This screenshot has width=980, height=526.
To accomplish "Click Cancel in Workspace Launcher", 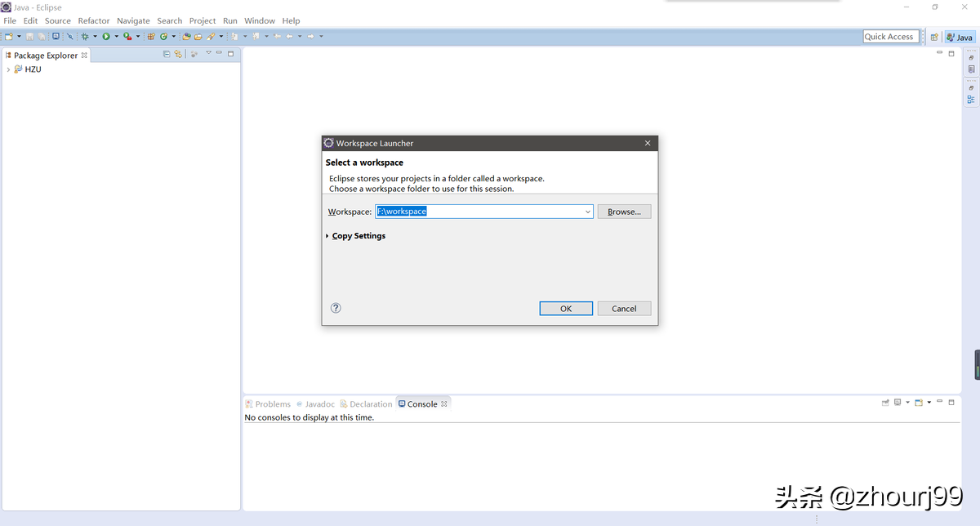I will point(624,309).
